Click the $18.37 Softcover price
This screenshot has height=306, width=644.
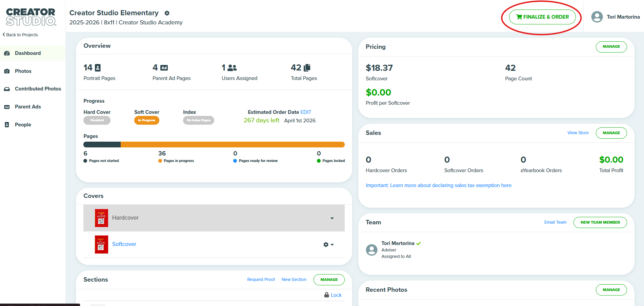point(379,68)
